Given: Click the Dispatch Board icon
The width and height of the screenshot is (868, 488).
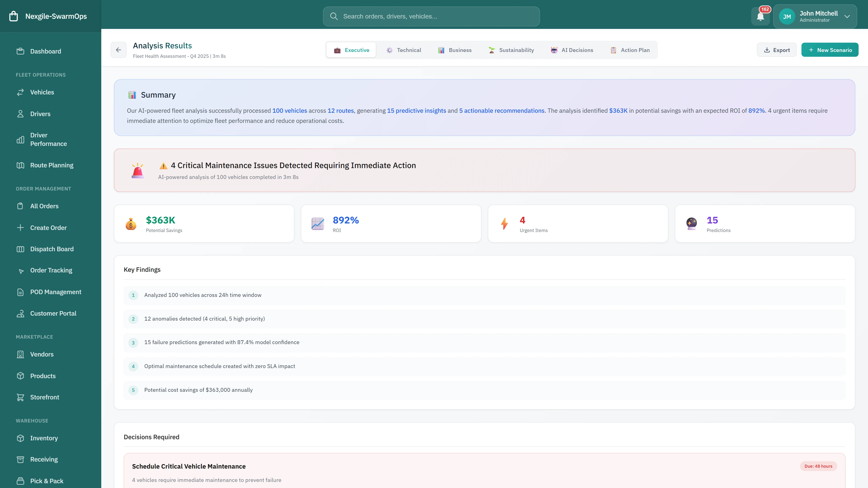Looking at the screenshot, I should [x=21, y=249].
